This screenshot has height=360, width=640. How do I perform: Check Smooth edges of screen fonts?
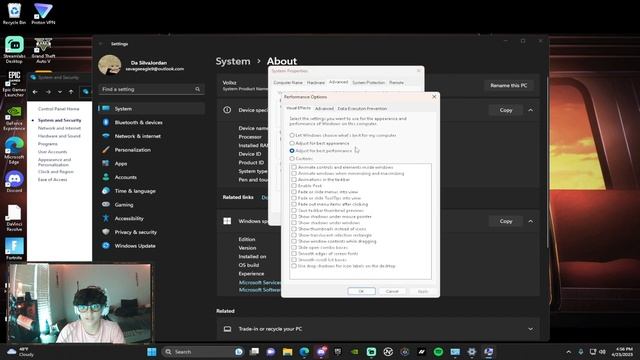[x=294, y=253]
